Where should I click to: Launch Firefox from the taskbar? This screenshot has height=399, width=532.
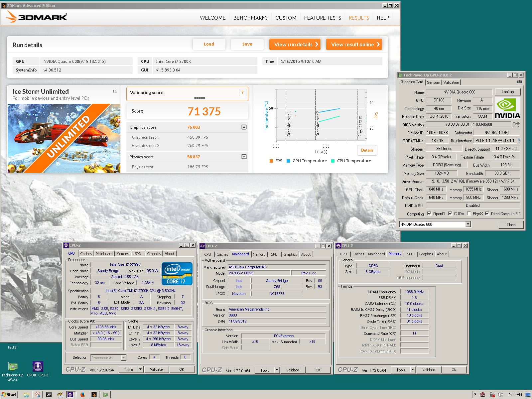click(x=82, y=395)
